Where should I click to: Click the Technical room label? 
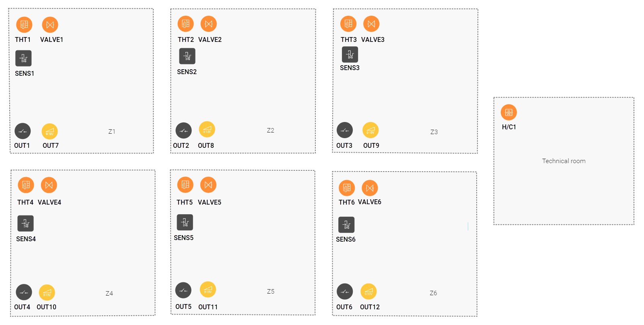pos(564,161)
